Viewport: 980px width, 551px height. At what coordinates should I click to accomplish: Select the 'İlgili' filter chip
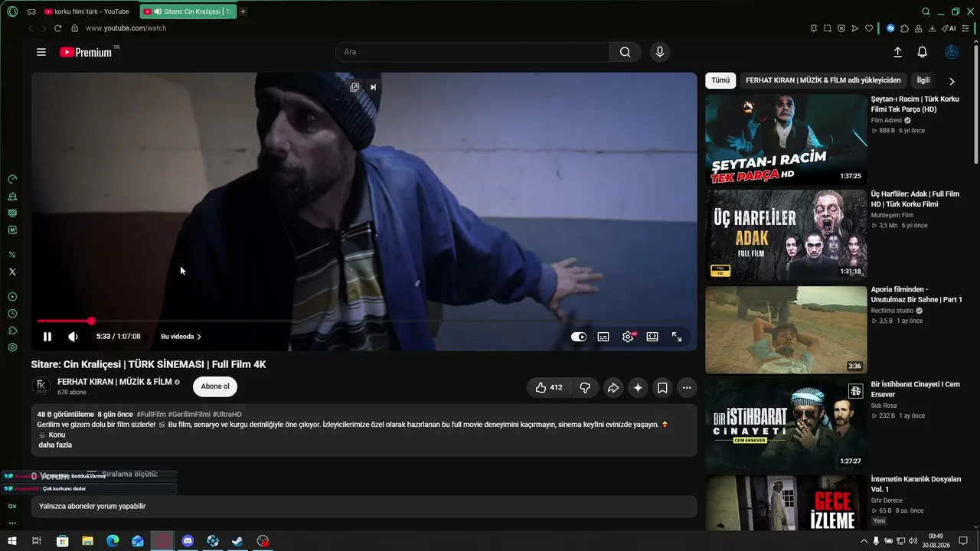(923, 80)
